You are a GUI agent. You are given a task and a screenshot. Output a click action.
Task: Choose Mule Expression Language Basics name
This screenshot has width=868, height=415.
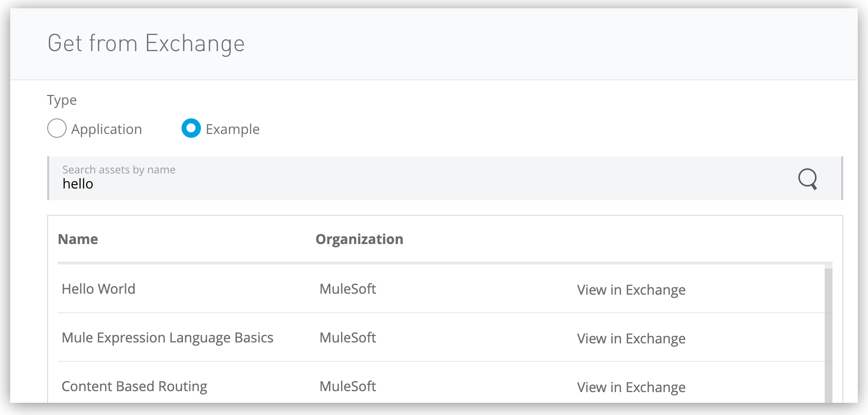pos(167,338)
